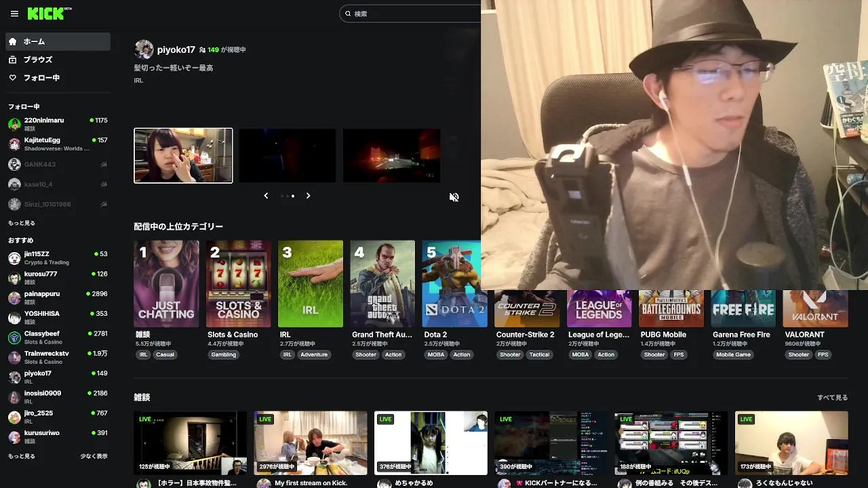Open live stream with 188 viewers
This screenshot has width=868, height=488.
(x=671, y=443)
